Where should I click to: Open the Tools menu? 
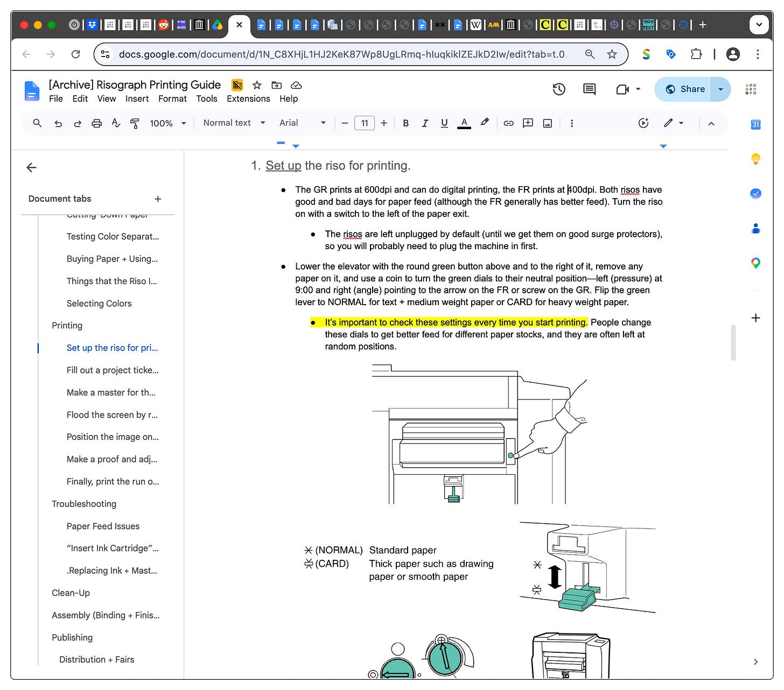point(207,99)
